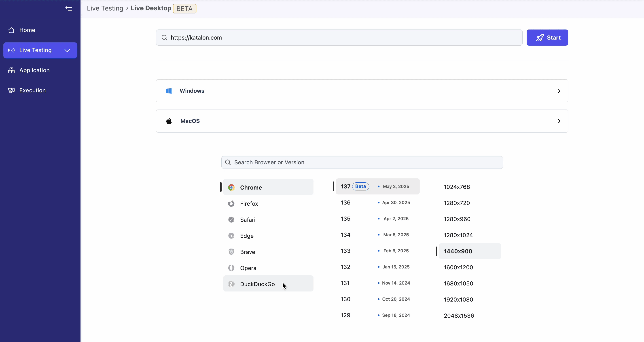Select resolution 1280x720
Image resolution: width=644 pixels, height=342 pixels.
470,203
